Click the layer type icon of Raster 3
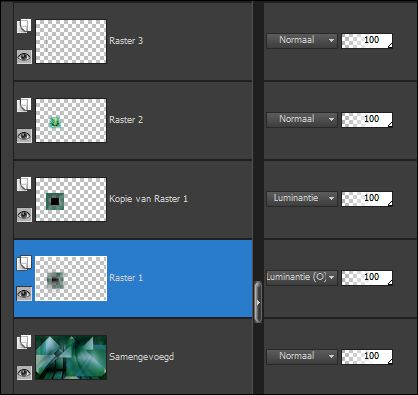Viewport: 418px width, 395px height. pos(24,26)
